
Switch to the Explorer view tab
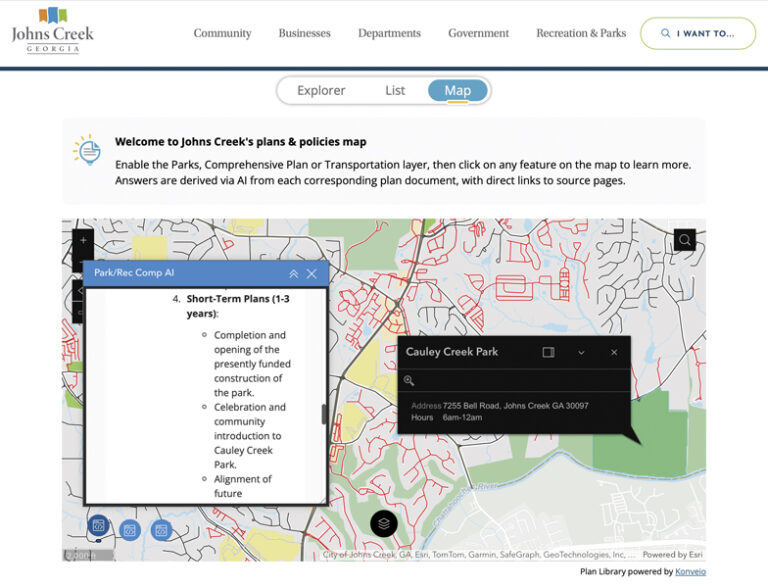[x=321, y=91]
